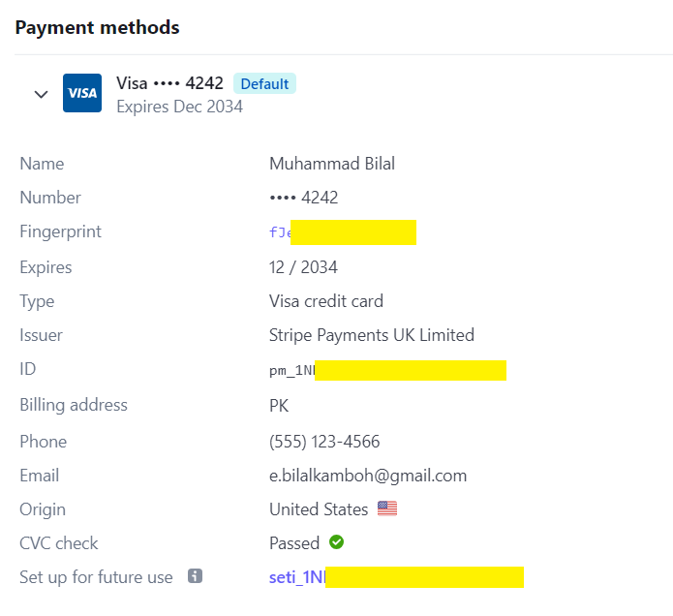Click the Origin United States text
Screen dimensions: 673x616
tap(319, 509)
